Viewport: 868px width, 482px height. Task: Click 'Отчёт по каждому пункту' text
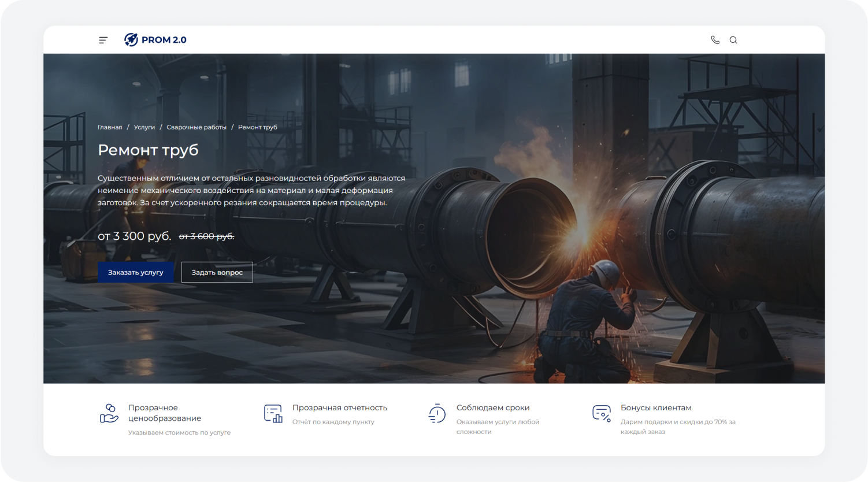333,422
